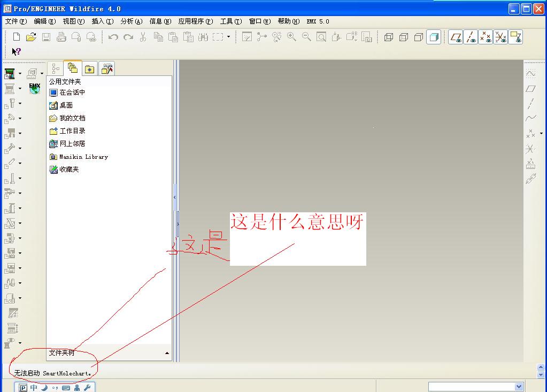This screenshot has width=547, height=392.
Task: Click the IME wrench settings icon
Action: [x=87, y=388]
